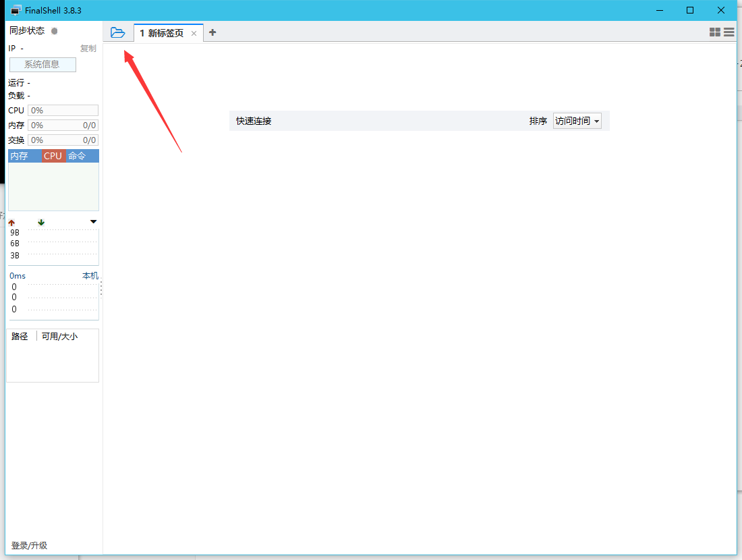The image size is (742, 560).
Task: Switch to grid view layout icon
Action: point(715,32)
